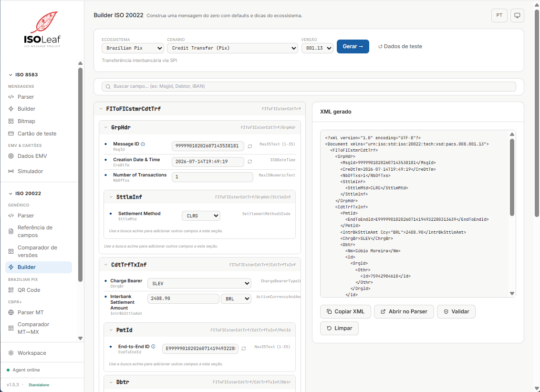Screen dimensions: 540x392
Task: Regenerate the End-to-End ID value
Action: pyautogui.click(x=244, y=349)
